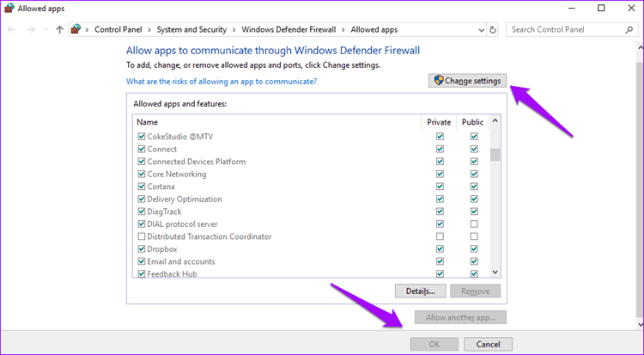Open recent locations dropdown chevron
The image size is (644, 355).
click(x=46, y=29)
